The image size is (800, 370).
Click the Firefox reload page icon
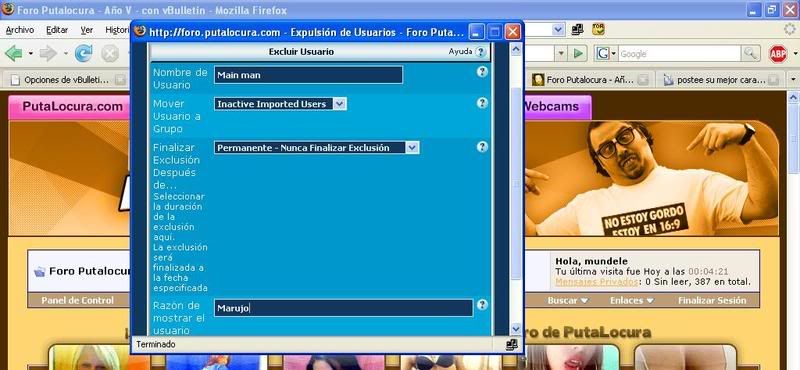click(x=83, y=53)
